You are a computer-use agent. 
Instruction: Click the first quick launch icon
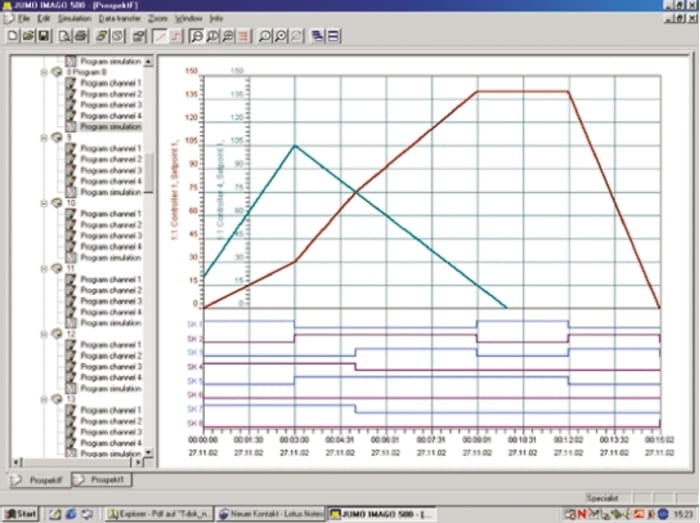click(55, 514)
